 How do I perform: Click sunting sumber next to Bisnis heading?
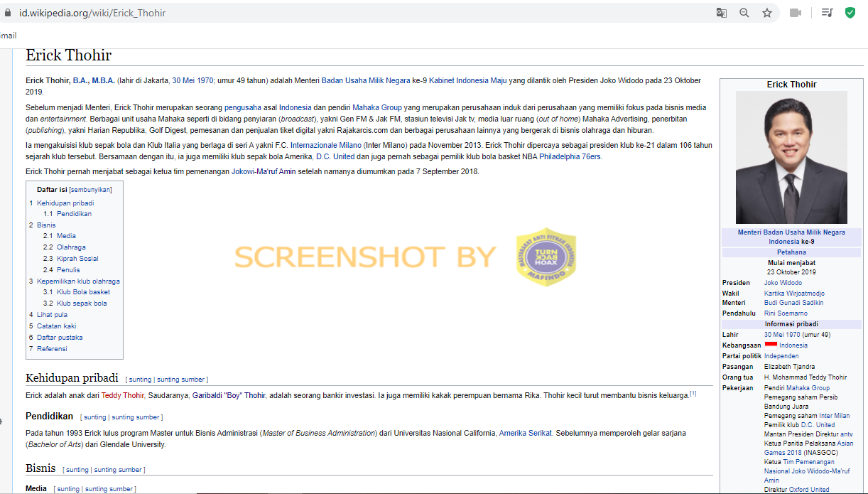(x=118, y=469)
